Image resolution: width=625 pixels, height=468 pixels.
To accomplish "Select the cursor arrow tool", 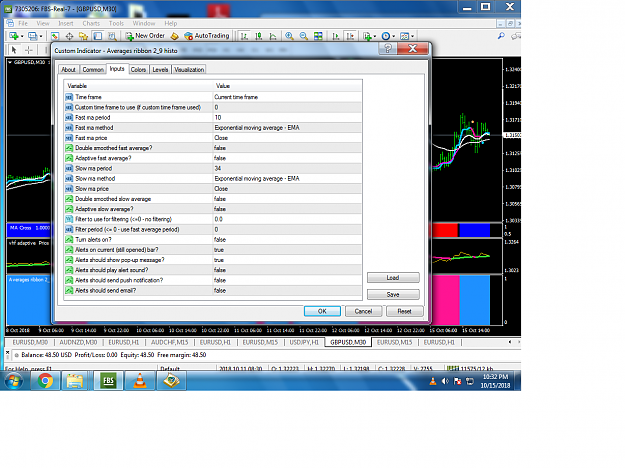I will coord(14,50).
